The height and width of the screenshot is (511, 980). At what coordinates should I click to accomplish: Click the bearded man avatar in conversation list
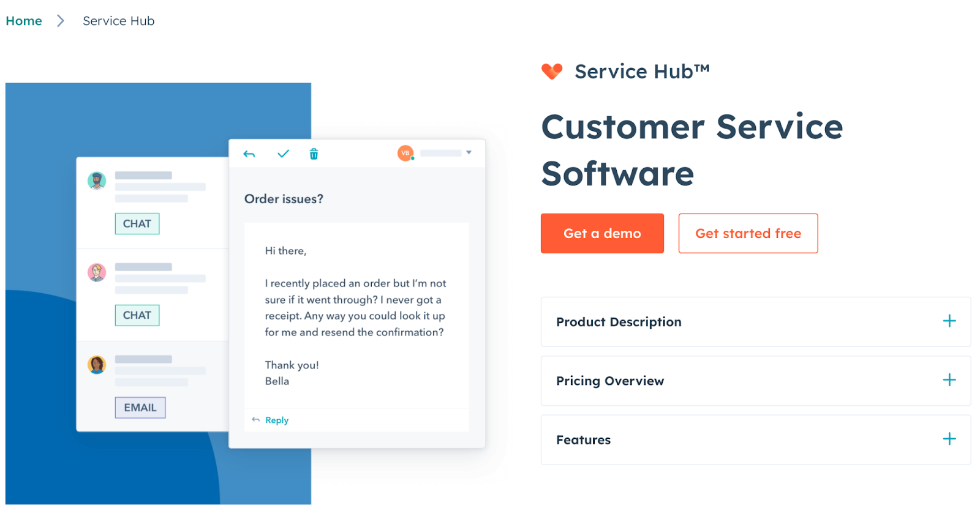pyautogui.click(x=97, y=181)
